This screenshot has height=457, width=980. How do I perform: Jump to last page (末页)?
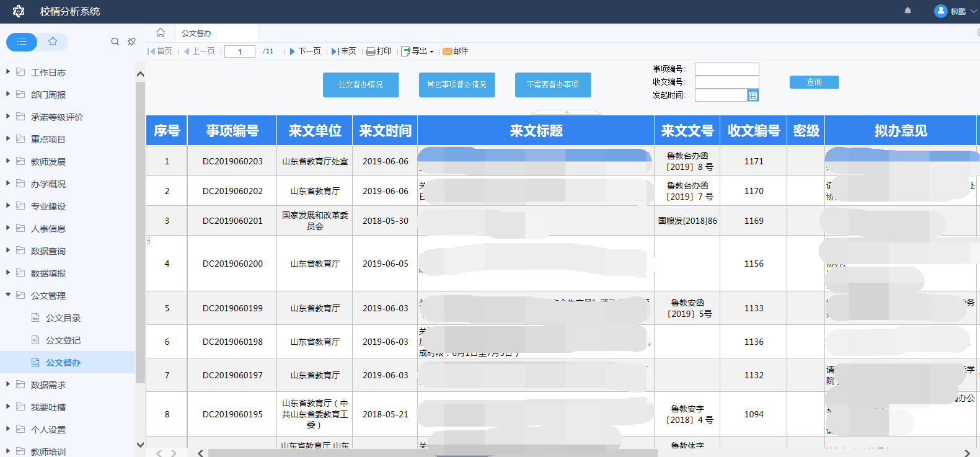[343, 51]
